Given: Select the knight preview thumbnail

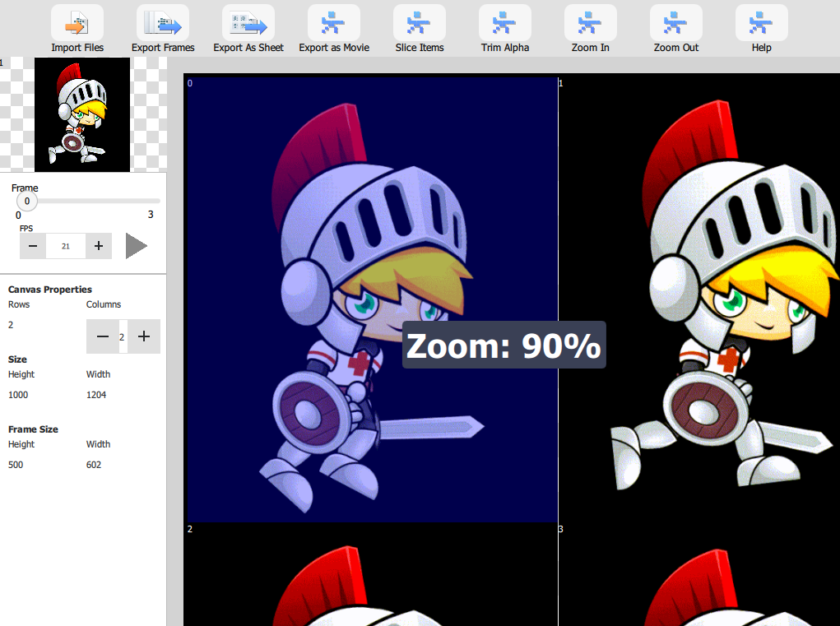Looking at the screenshot, I should click(82, 114).
